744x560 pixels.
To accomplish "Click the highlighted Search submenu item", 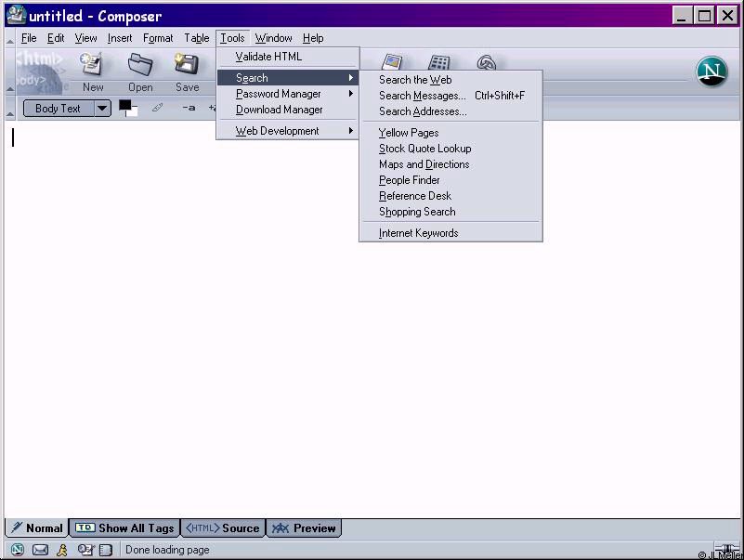I will pos(288,78).
